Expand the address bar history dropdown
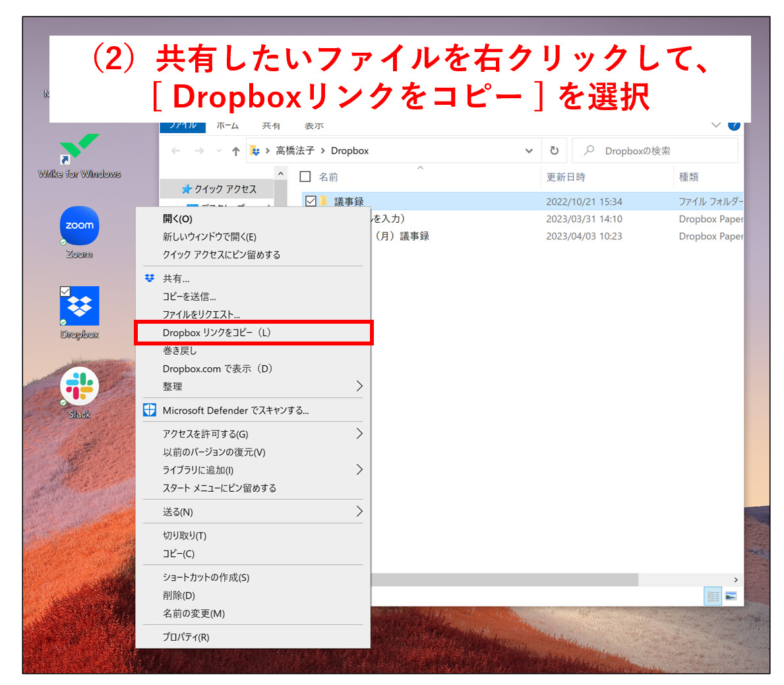Viewport: 784px width, 685px height. tap(529, 150)
